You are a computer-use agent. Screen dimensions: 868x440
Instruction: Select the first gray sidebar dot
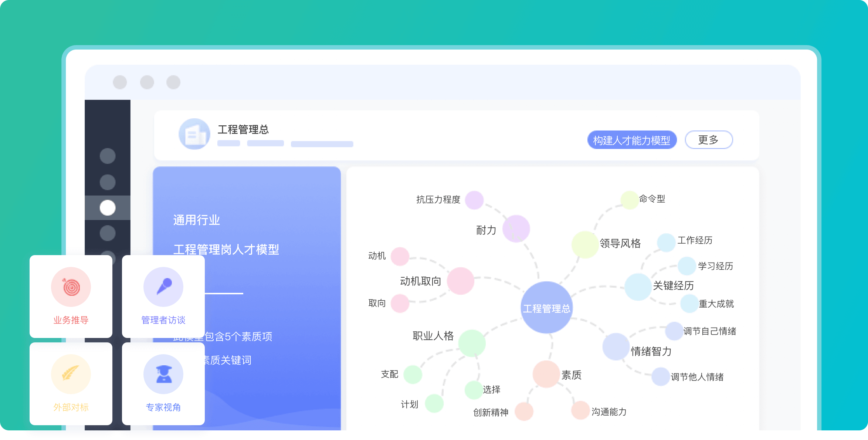pyautogui.click(x=108, y=156)
